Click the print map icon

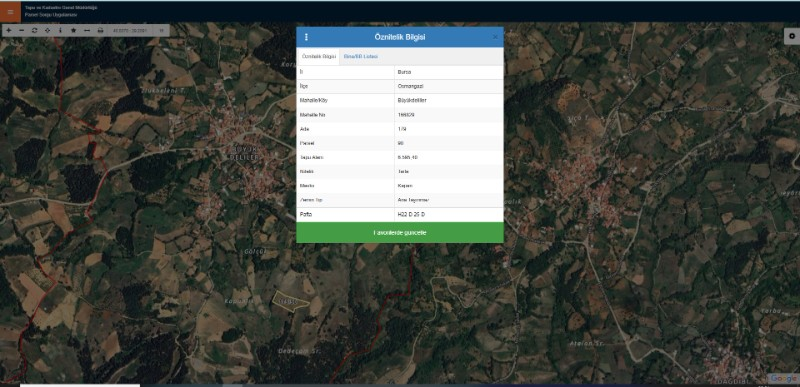coord(101,31)
